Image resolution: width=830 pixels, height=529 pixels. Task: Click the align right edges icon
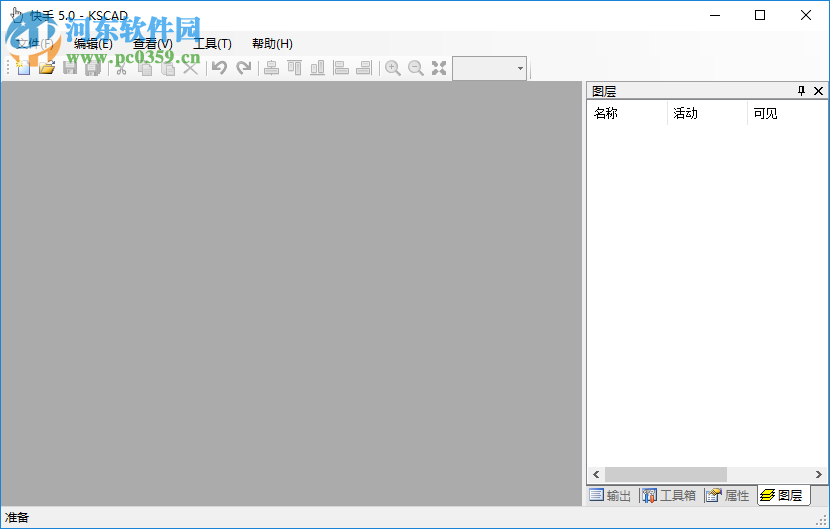click(364, 68)
